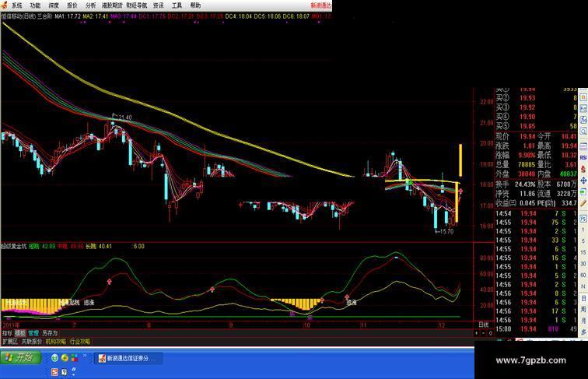This screenshot has width=588, height=379.
Task: Click the 涨幅 9.98% quote value
Action: pyautogui.click(x=527, y=155)
